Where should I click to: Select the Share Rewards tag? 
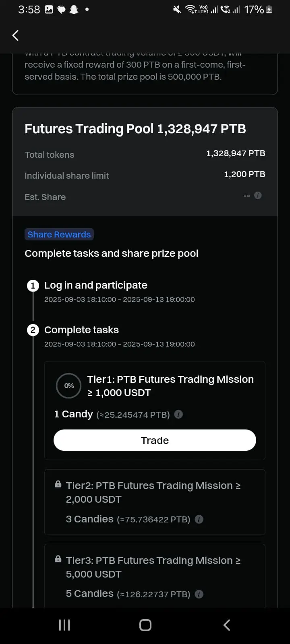(x=59, y=235)
